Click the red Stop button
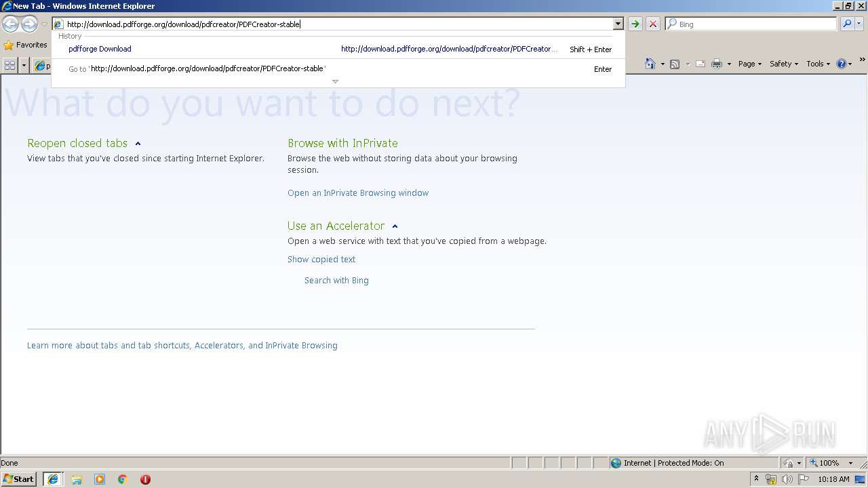The image size is (868, 488). (x=652, y=24)
